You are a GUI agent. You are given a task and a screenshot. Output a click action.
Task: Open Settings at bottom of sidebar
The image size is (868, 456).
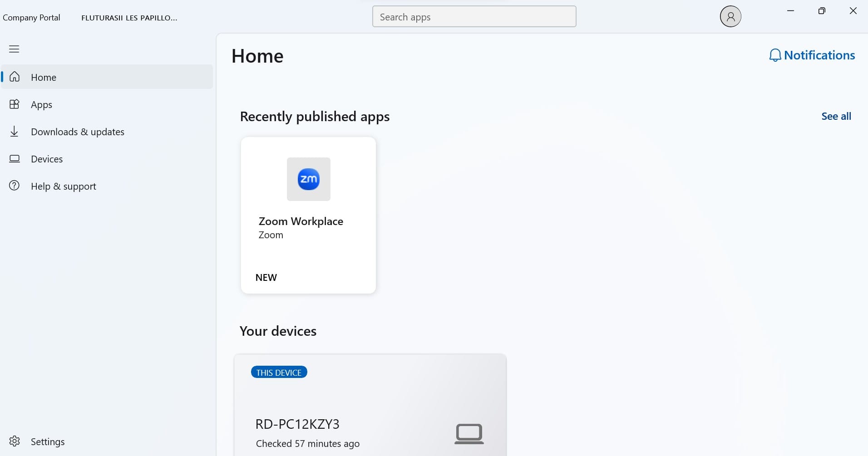[107, 441]
